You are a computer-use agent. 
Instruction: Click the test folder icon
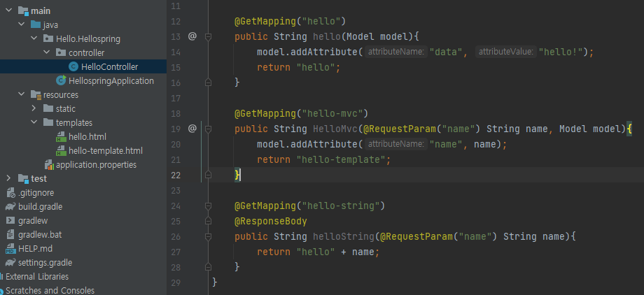pos(23,179)
